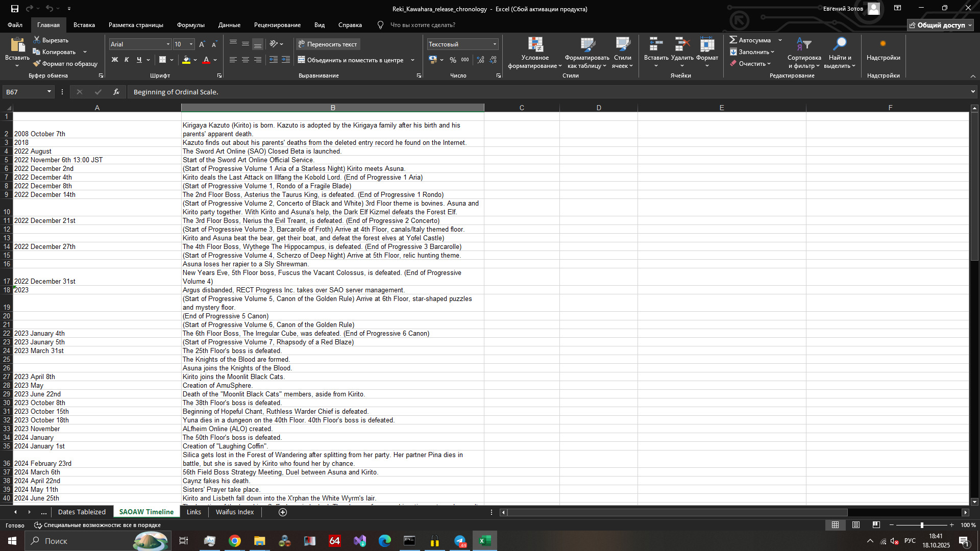Open the font size dropdown

191,44
